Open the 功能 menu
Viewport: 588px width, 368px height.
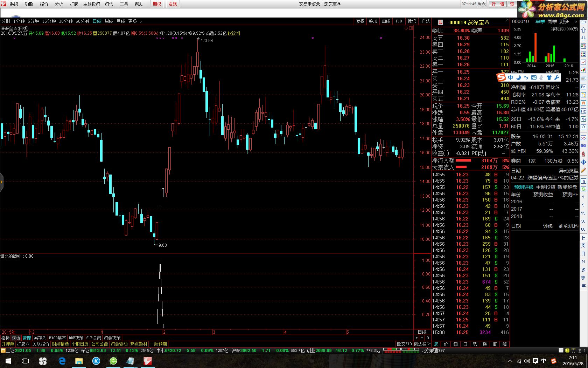point(29,4)
